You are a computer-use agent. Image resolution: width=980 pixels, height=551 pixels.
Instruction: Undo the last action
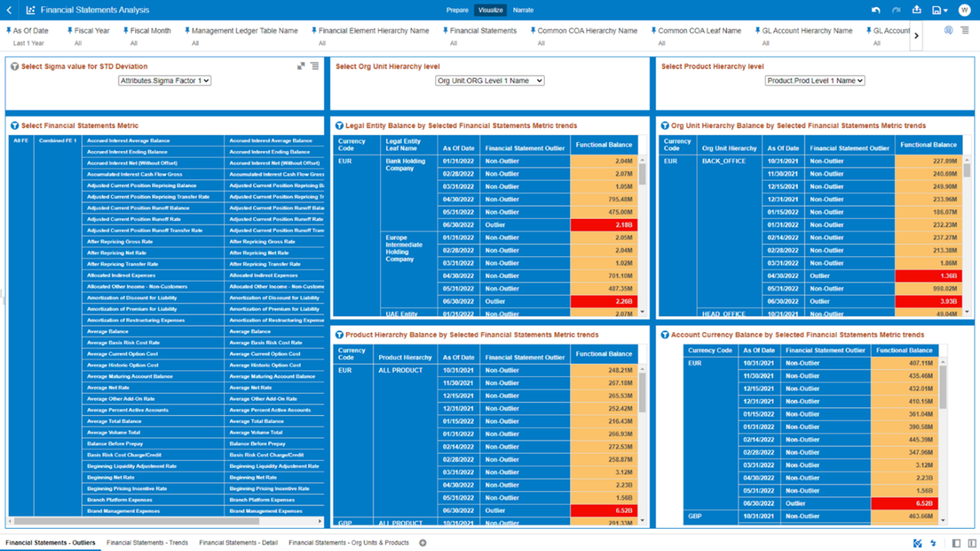876,9
